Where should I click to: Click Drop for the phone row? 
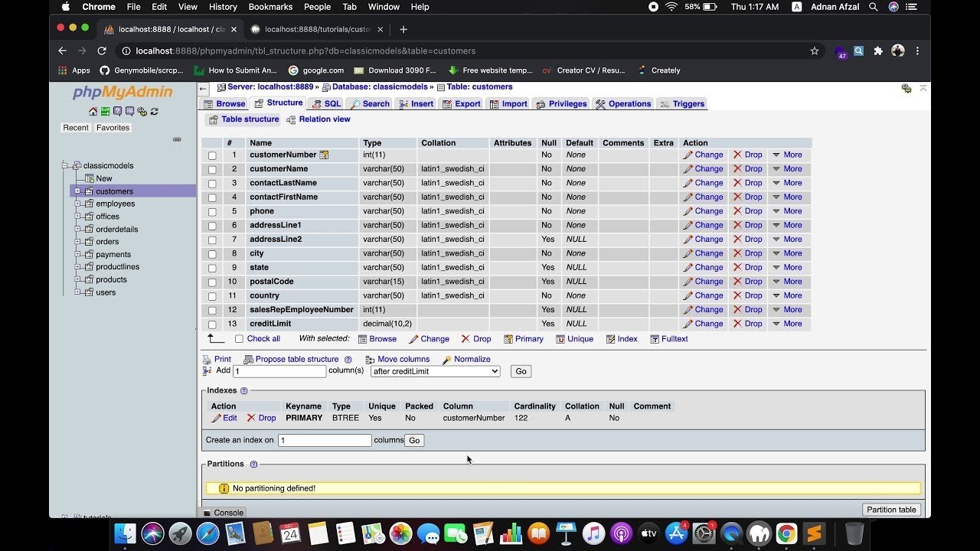tap(748, 211)
